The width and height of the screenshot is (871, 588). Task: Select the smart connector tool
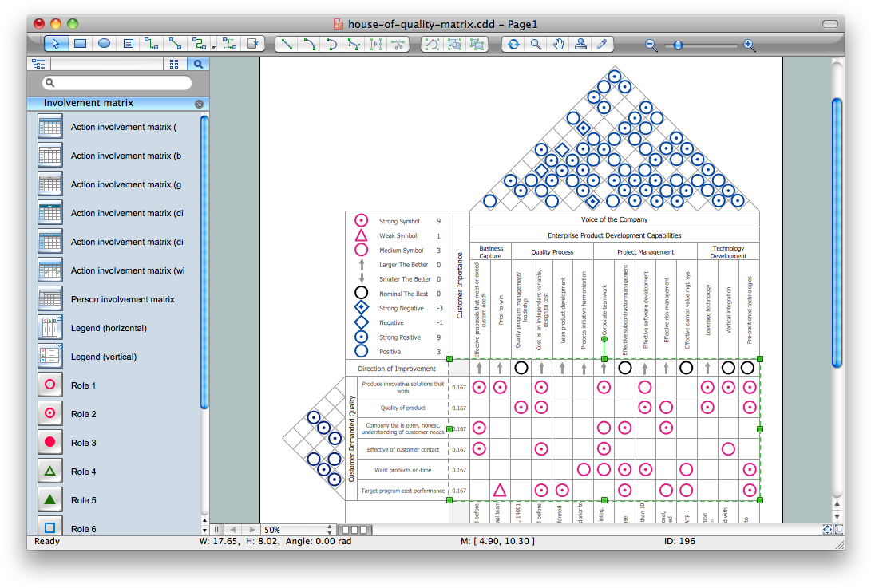click(200, 44)
